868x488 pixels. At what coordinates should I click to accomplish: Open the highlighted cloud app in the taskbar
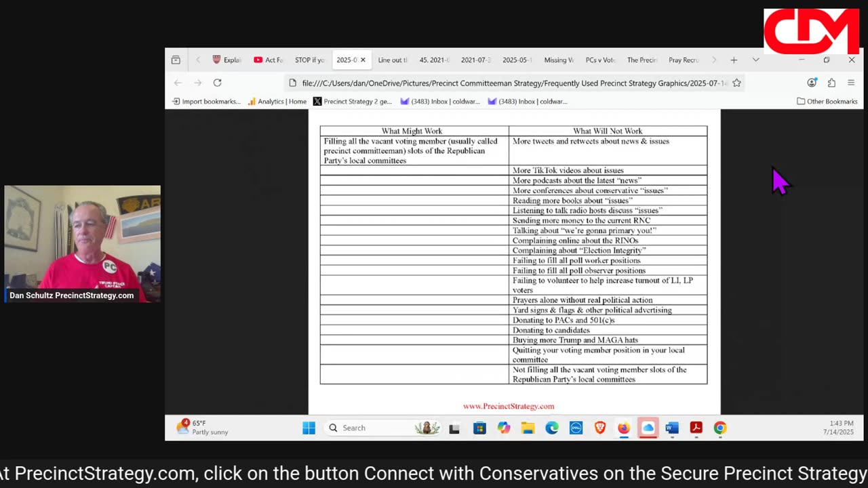(648, 428)
